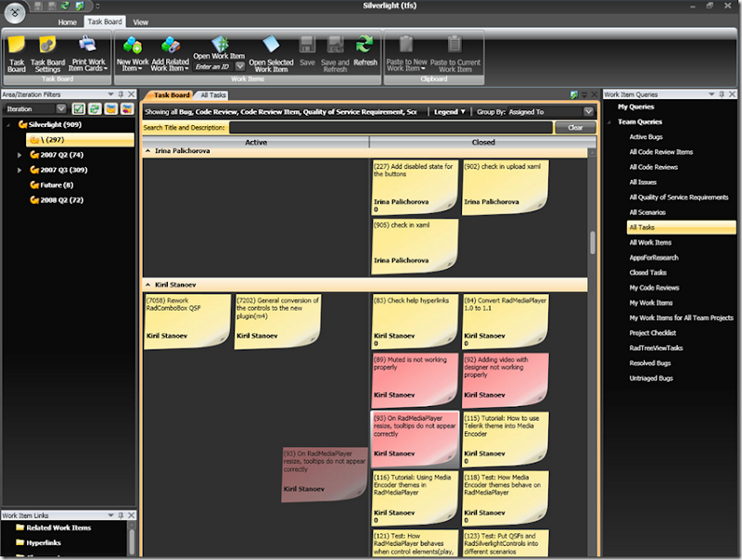742x560 pixels.
Task: Close the Area/Iteration Filters panel
Action: (x=132, y=95)
